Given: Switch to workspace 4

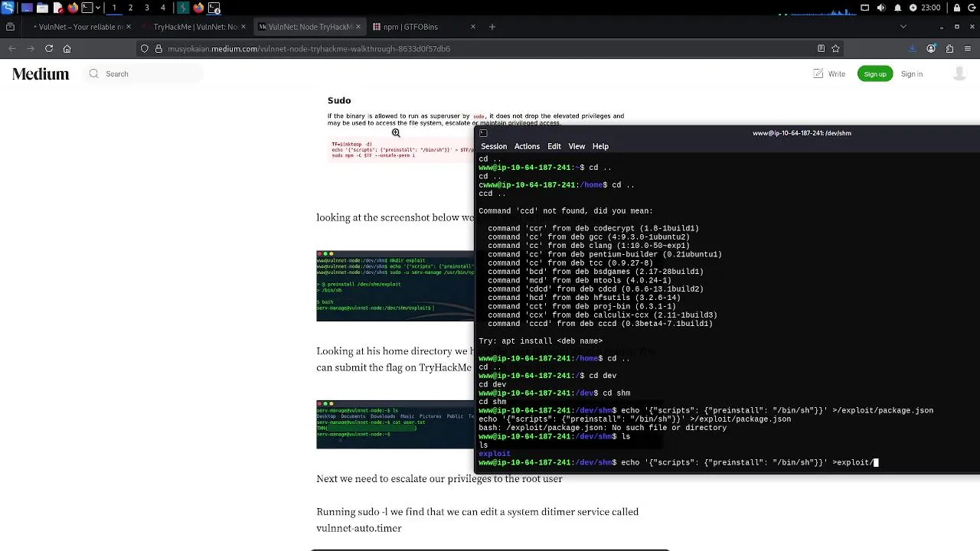Looking at the screenshot, I should tap(162, 8).
